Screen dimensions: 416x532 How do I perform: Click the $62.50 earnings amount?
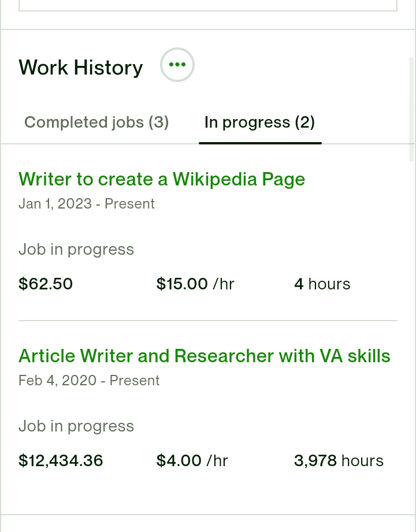46,284
